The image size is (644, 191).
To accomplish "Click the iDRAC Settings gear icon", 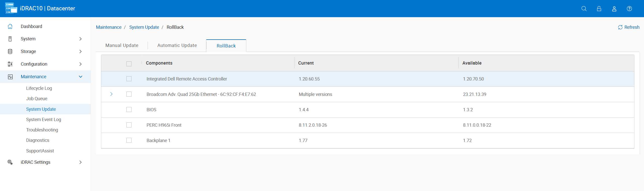I will tap(10, 162).
